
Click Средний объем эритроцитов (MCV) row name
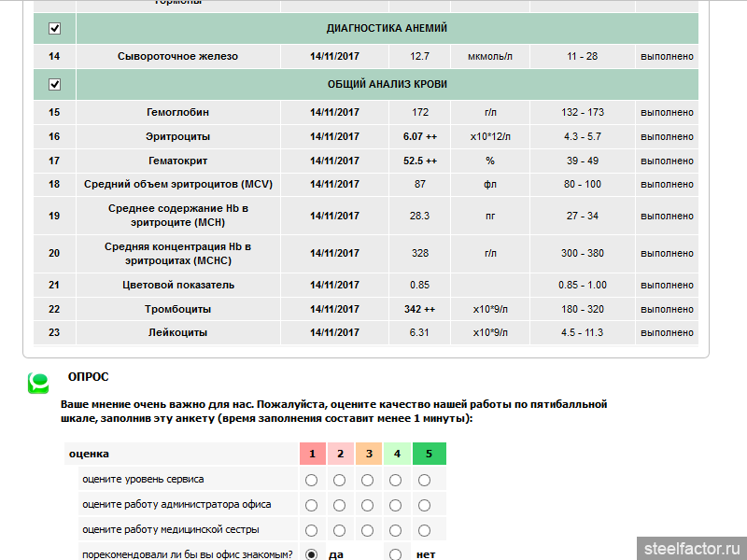[177, 184]
